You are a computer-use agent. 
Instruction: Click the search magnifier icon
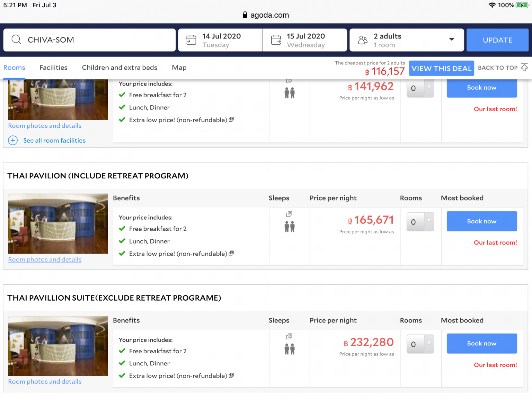(x=16, y=39)
